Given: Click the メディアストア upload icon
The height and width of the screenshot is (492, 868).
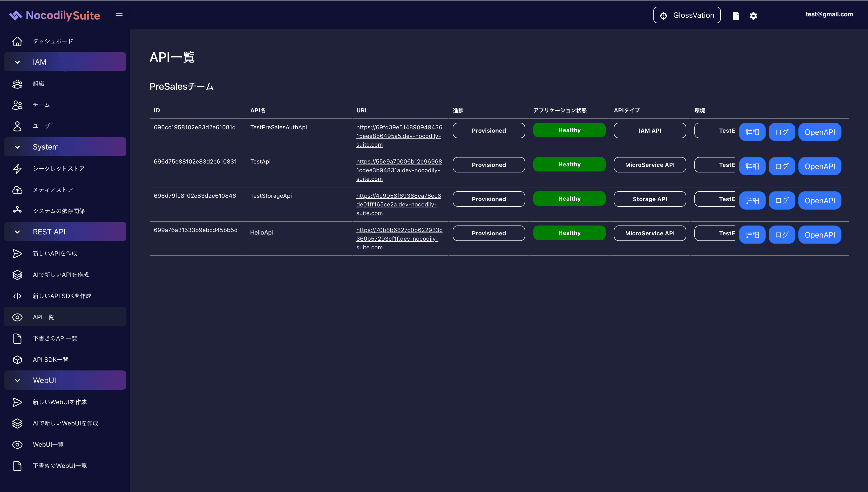Looking at the screenshot, I should pyautogui.click(x=18, y=190).
